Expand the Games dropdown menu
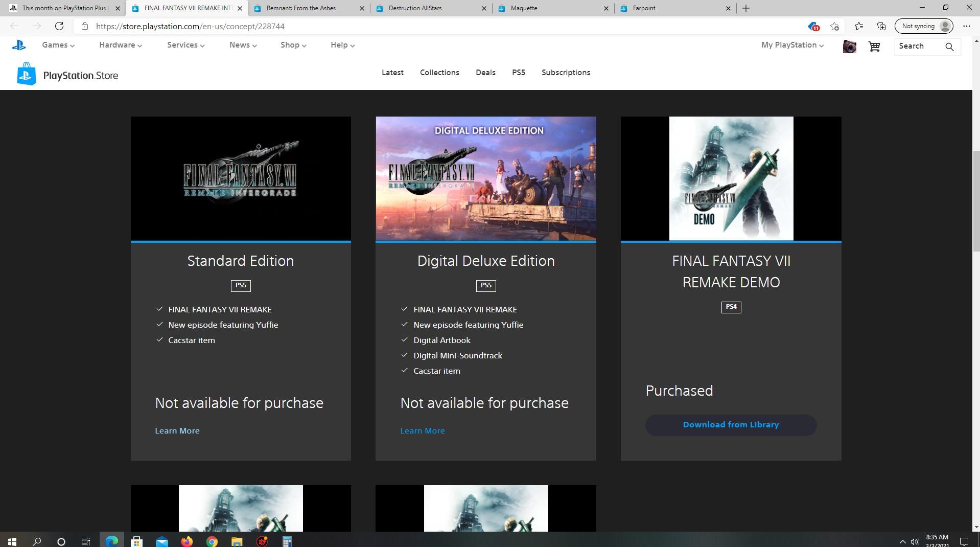This screenshot has width=980, height=547. click(58, 45)
